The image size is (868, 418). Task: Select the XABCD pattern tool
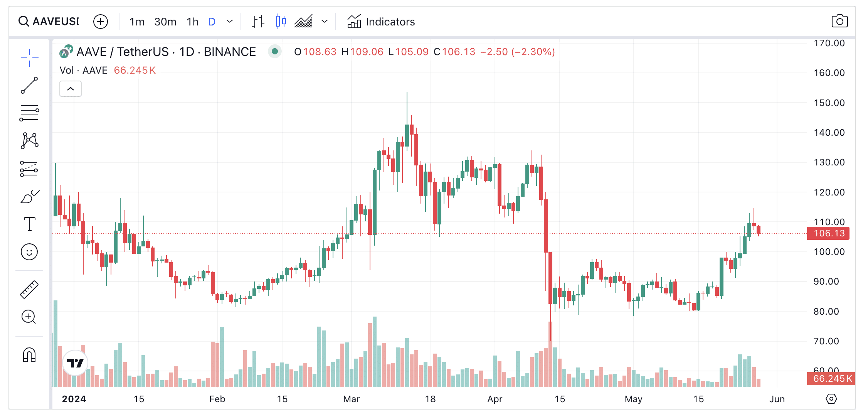tap(29, 141)
